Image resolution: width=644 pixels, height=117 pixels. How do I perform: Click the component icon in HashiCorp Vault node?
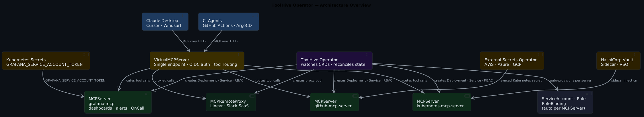click(637, 54)
